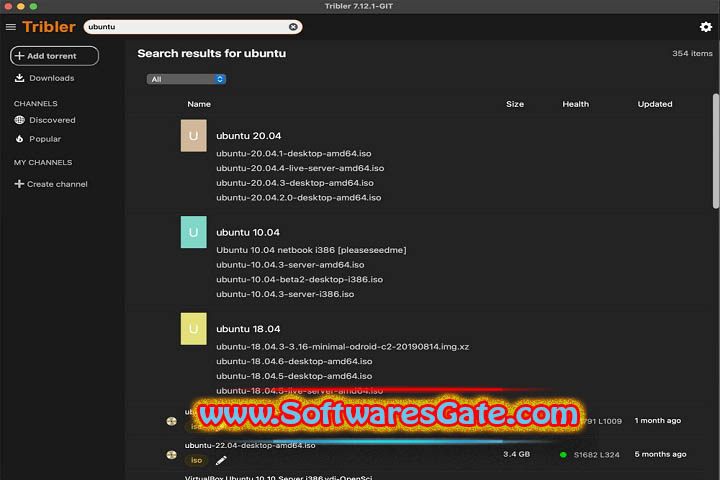Click the 3.4 GB size value
This screenshot has width=720, height=480.
click(516, 454)
